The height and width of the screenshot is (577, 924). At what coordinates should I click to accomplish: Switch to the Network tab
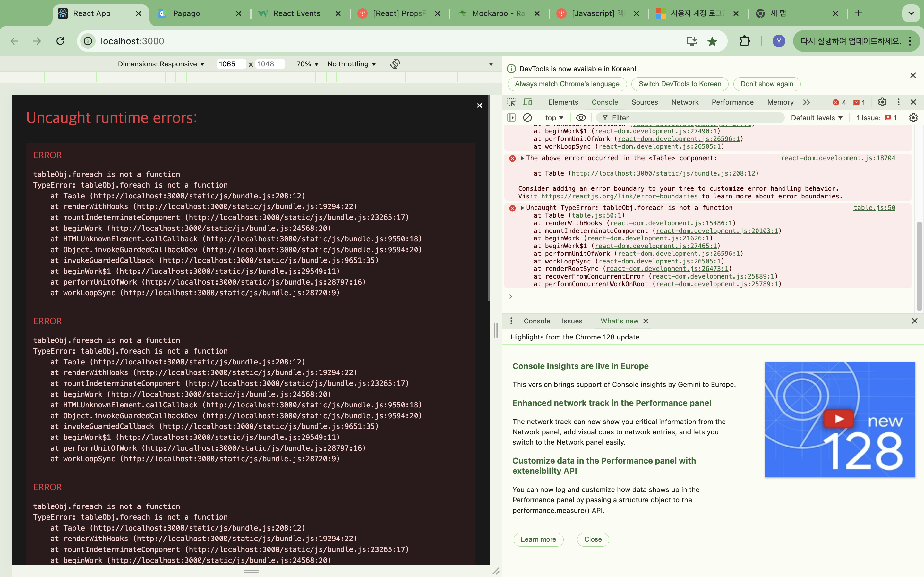(685, 102)
